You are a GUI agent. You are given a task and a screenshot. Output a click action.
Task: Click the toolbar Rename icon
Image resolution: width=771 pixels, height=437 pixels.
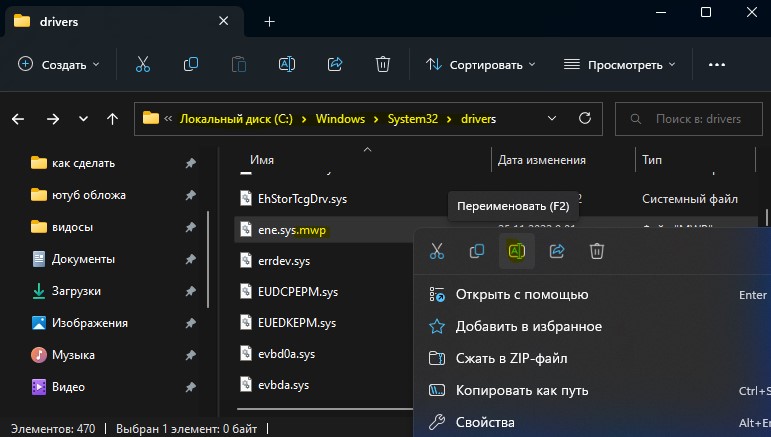coord(287,64)
